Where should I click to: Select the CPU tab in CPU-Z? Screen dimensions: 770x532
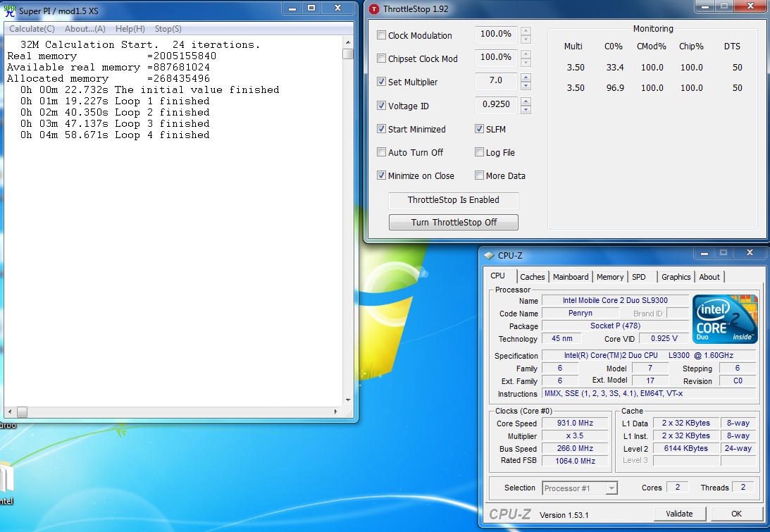(498, 276)
